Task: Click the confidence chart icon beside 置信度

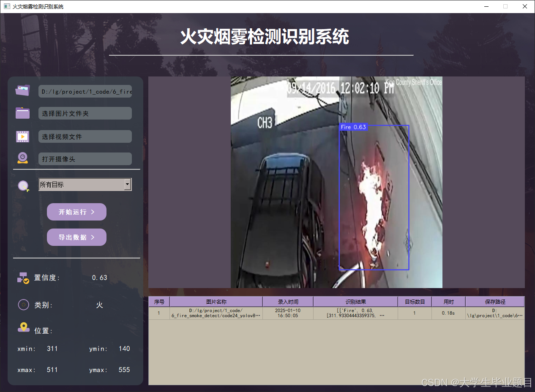Action: (x=23, y=278)
